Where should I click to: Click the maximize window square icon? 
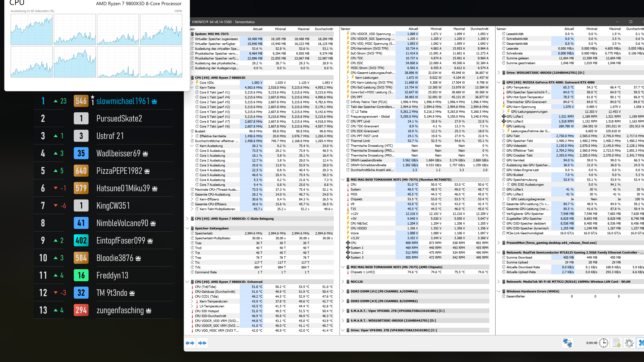click(x=631, y=22)
